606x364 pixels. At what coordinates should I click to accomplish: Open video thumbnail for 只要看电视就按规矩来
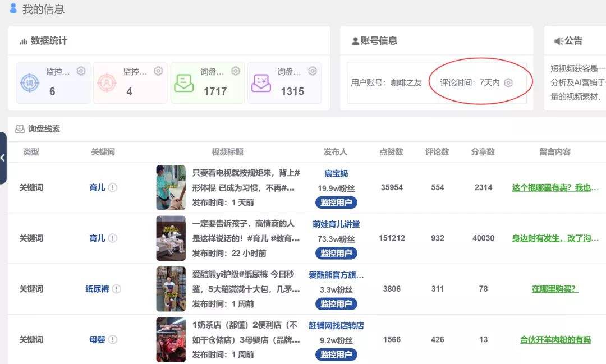(171, 187)
